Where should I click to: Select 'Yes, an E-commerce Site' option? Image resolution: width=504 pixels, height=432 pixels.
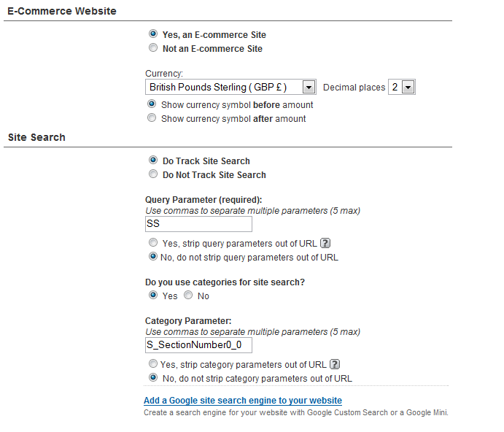click(x=153, y=34)
